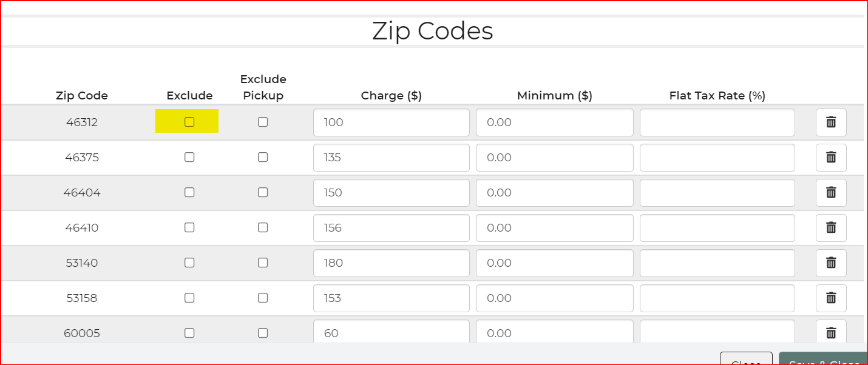This screenshot has height=365, width=868.
Task: Select Minimum field for zip 46404
Action: [554, 193]
